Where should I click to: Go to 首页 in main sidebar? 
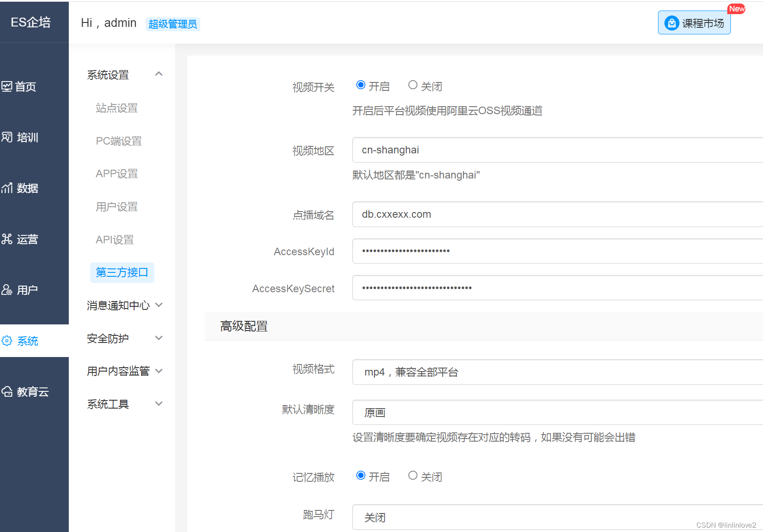coord(26,87)
